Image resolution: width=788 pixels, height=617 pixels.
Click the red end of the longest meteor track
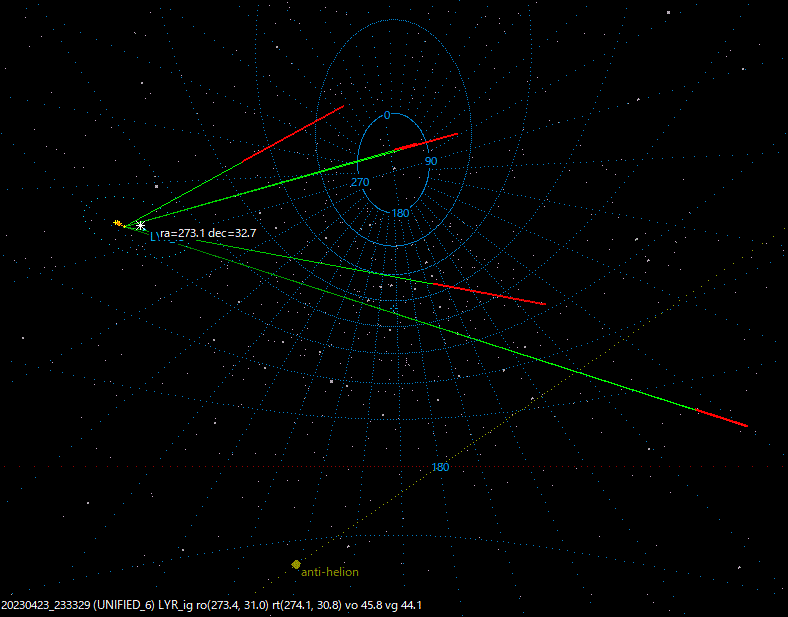pyautogui.click(x=722, y=418)
